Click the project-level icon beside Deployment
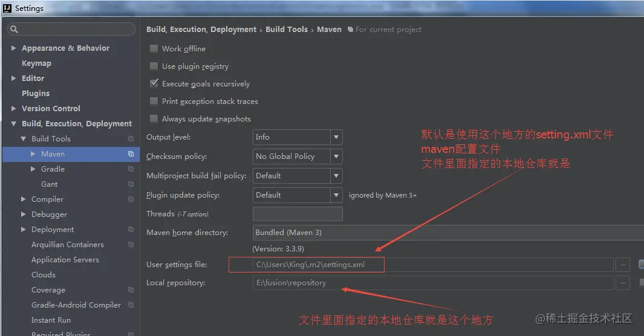Image resolution: width=644 pixels, height=336 pixels. point(131,229)
